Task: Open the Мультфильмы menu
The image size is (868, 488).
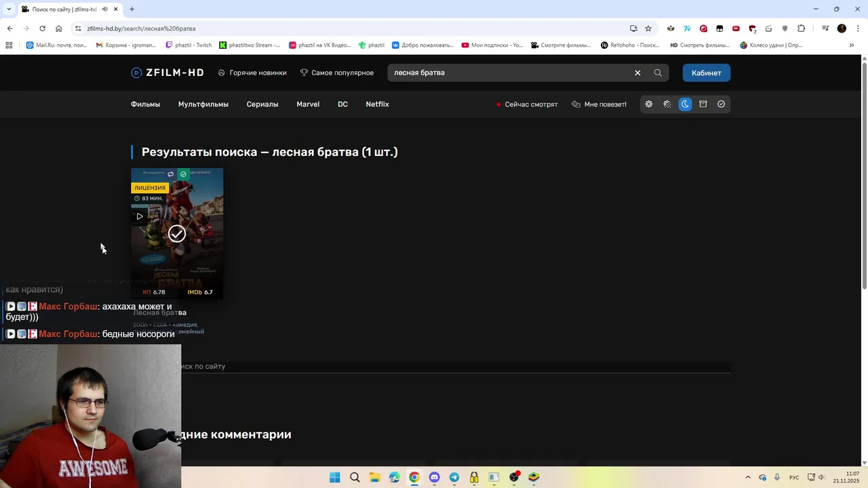Action: (203, 104)
